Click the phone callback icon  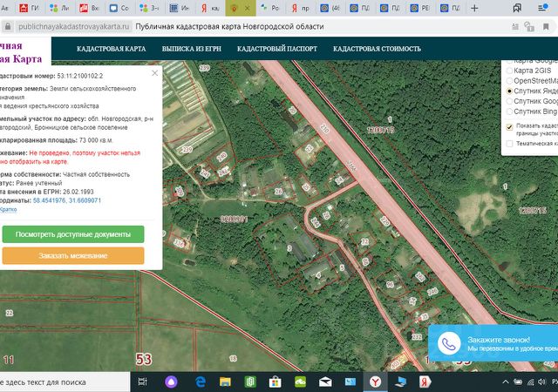coord(449,343)
